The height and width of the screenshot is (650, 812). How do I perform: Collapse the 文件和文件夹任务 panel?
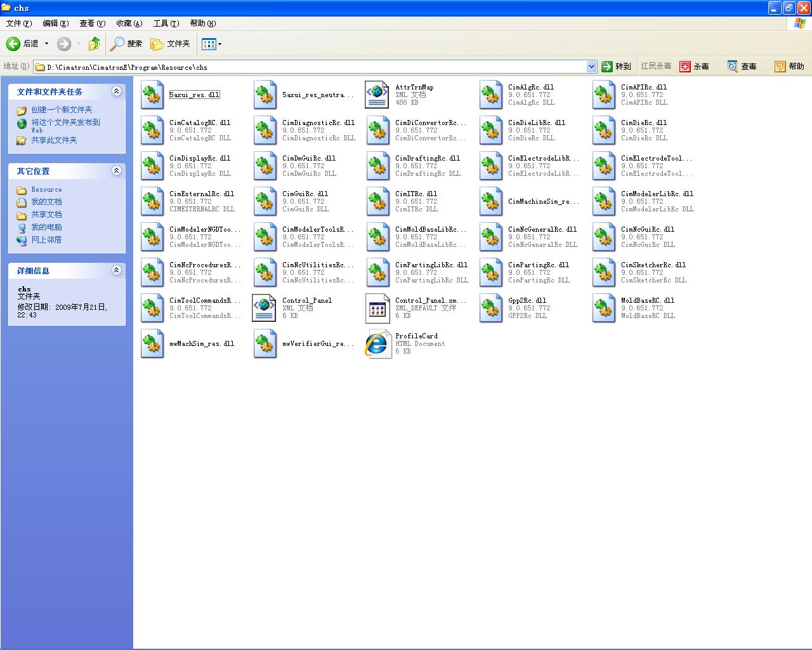(116, 91)
